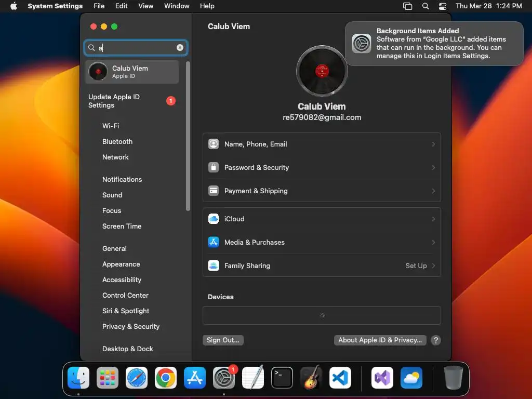The image size is (532, 399).
Task: Launch Safari from the Dock
Action: click(x=137, y=378)
